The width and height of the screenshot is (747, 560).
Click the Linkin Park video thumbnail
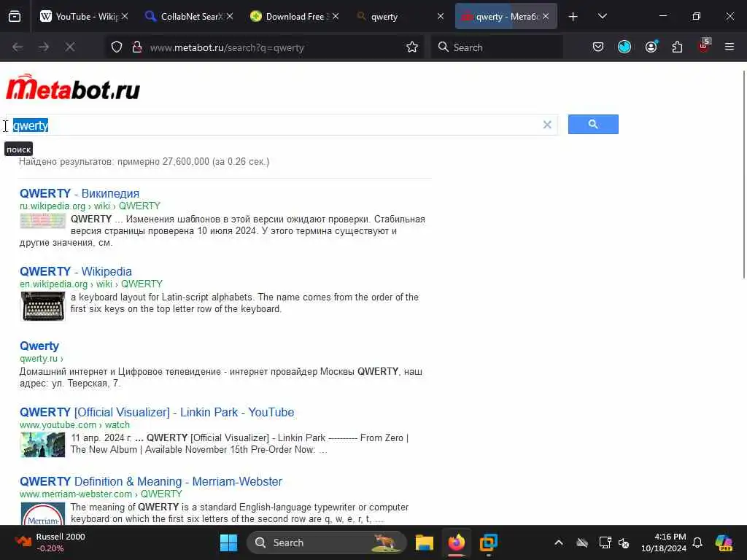(43, 445)
